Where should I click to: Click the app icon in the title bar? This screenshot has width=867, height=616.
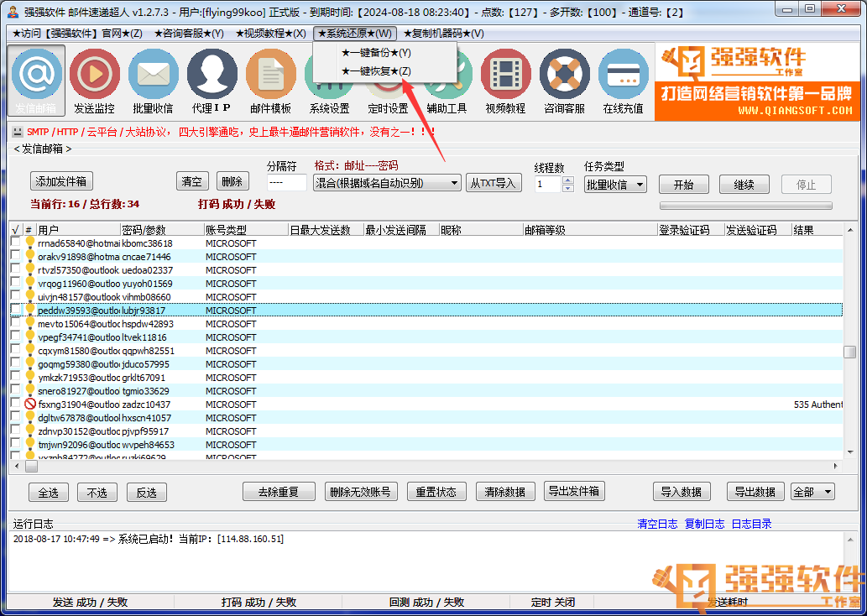[x=13, y=11]
